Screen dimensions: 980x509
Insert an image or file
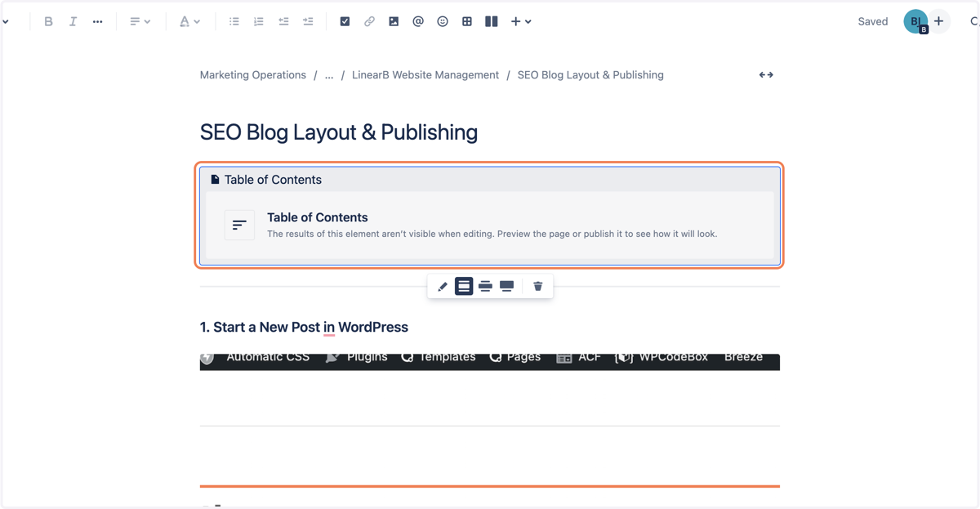[x=394, y=21]
